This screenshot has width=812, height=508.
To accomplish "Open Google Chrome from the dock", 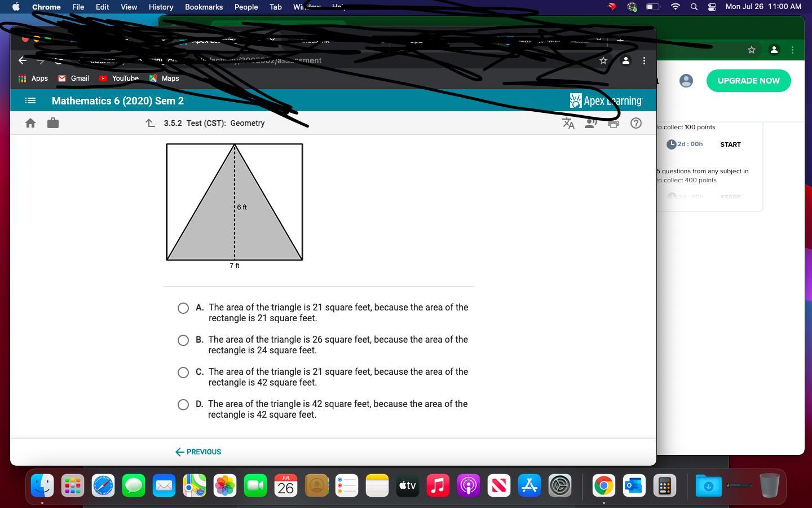I will coord(603,485).
